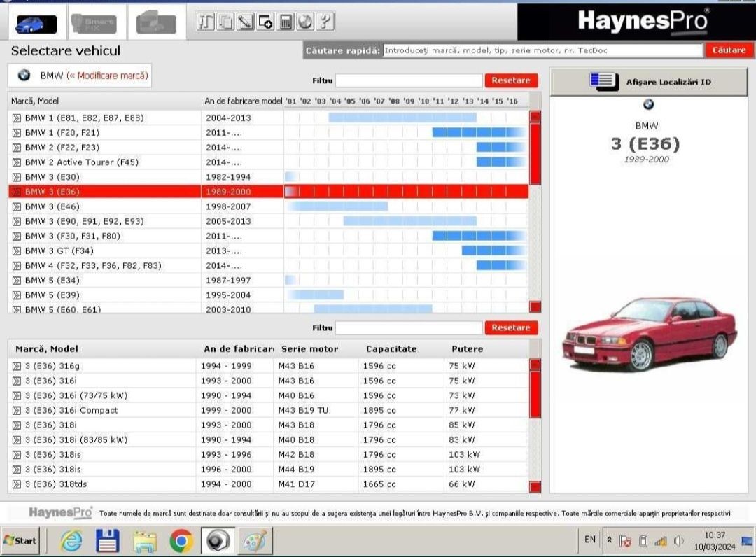Click the engine list scroll-up arrow
The height and width of the screenshot is (557, 756).
click(x=535, y=365)
